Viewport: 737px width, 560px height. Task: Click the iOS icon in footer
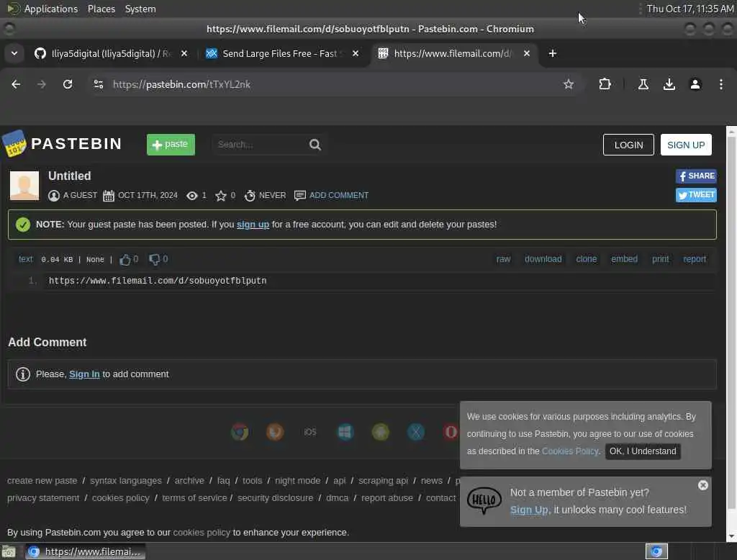pyautogui.click(x=310, y=432)
